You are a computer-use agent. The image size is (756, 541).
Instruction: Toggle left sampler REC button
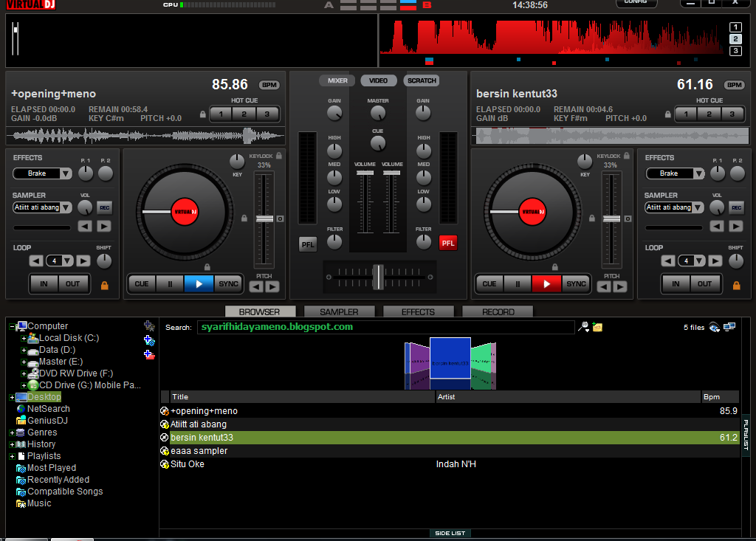pyautogui.click(x=104, y=208)
